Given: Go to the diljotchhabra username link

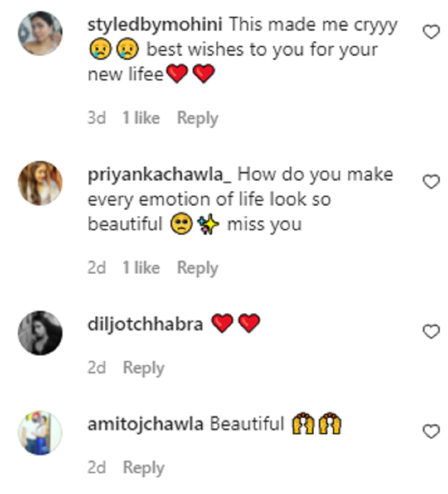Looking at the screenshot, I should pos(145,324).
